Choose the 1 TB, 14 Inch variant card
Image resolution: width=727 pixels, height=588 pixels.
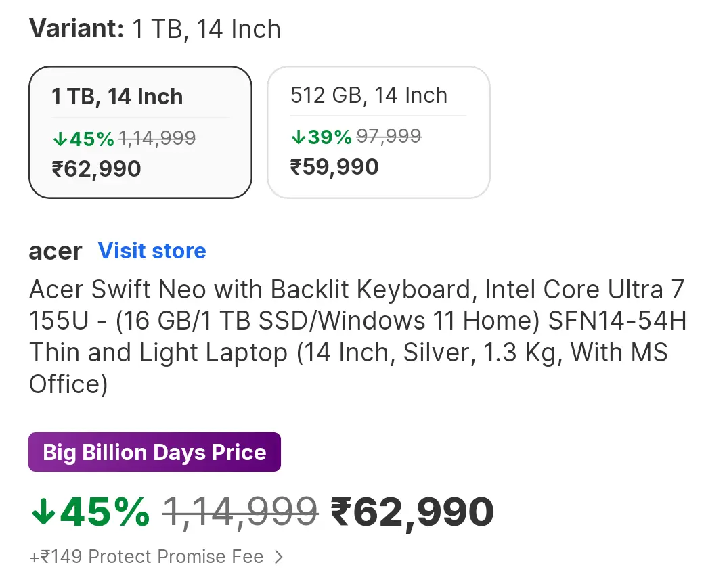(x=140, y=132)
